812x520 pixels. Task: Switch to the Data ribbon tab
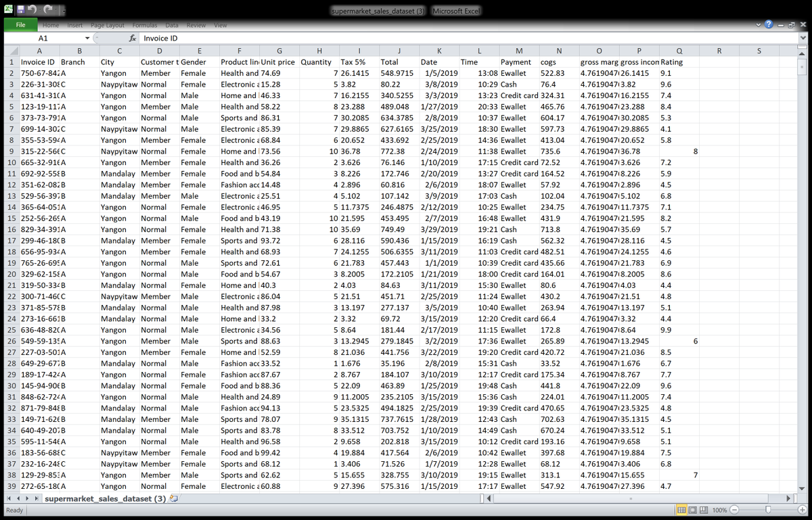coord(172,25)
